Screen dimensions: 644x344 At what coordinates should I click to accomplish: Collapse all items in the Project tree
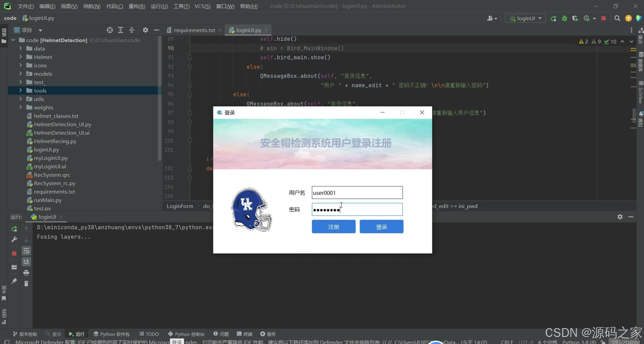[x=131, y=30]
